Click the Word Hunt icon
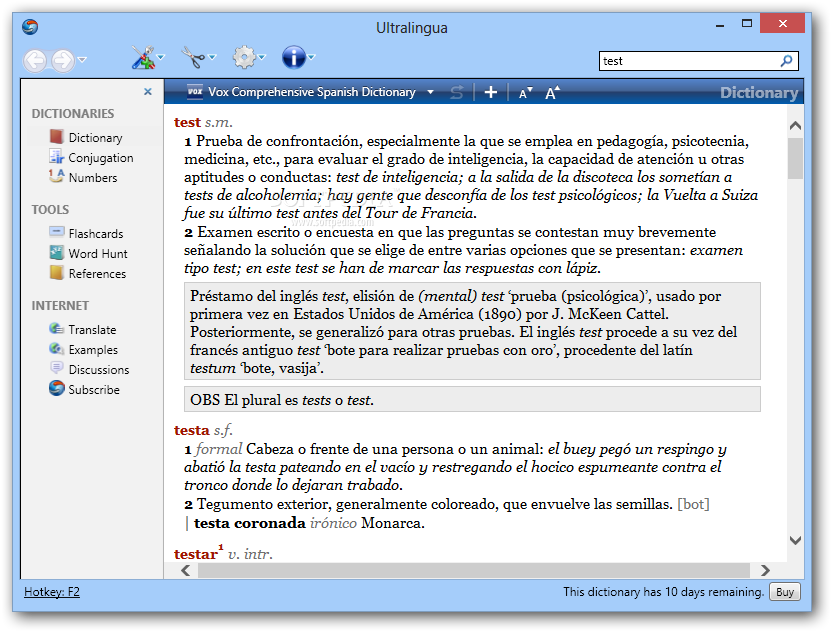832x632 pixels. pos(56,252)
